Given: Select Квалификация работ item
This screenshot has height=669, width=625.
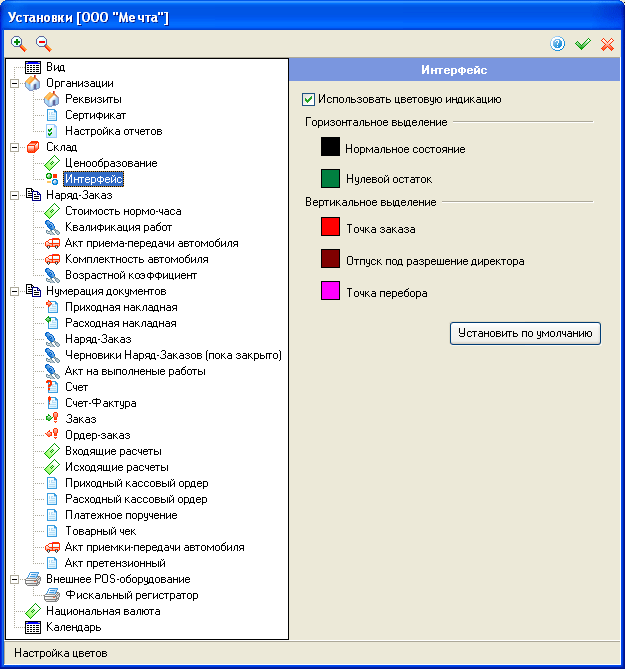Looking at the screenshot, I should click(x=118, y=227).
